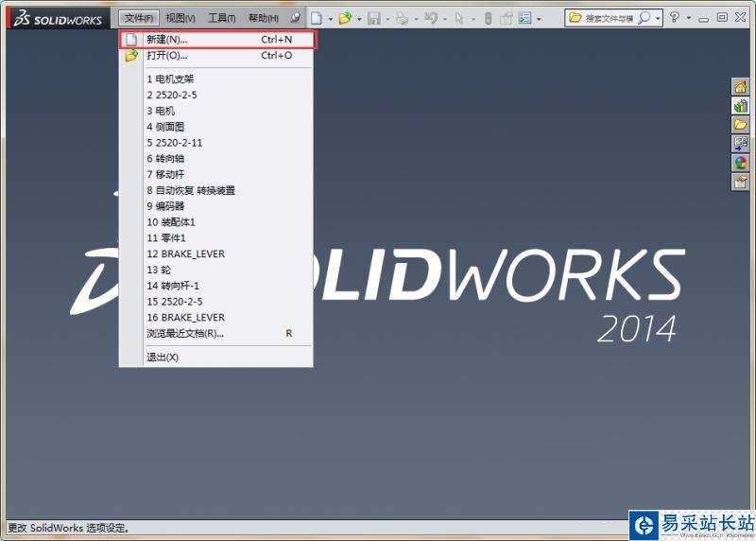The height and width of the screenshot is (541, 756).
Task: Click the Print toolbar icon
Action: 402,18
